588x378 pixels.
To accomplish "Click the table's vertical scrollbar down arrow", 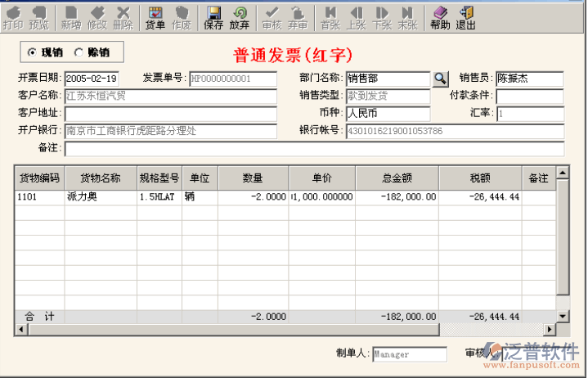I will click(x=562, y=316).
